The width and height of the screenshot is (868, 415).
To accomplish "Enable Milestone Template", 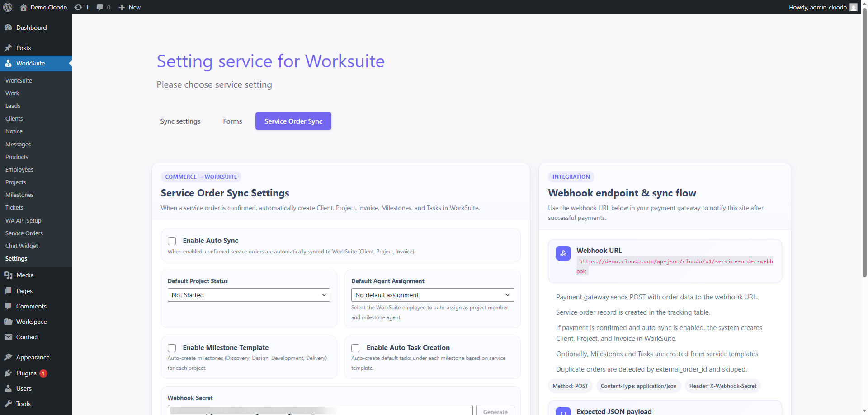I will (x=172, y=348).
